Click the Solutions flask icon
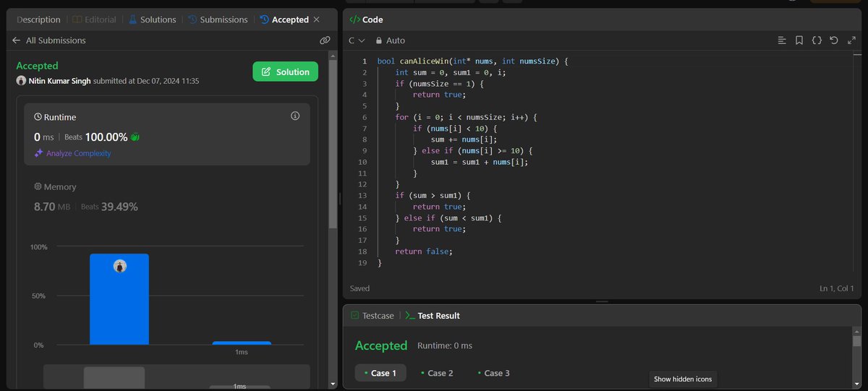868x391 pixels. coord(132,20)
